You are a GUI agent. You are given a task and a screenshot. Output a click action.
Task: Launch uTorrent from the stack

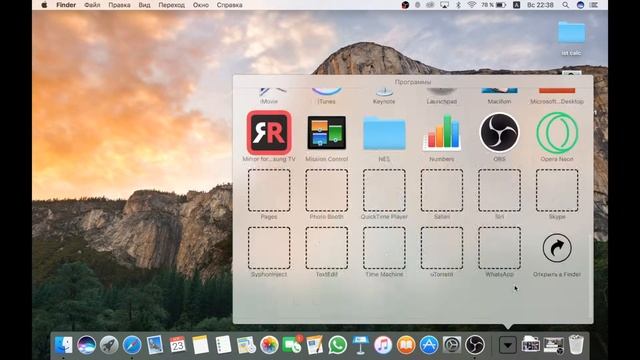pos(442,248)
